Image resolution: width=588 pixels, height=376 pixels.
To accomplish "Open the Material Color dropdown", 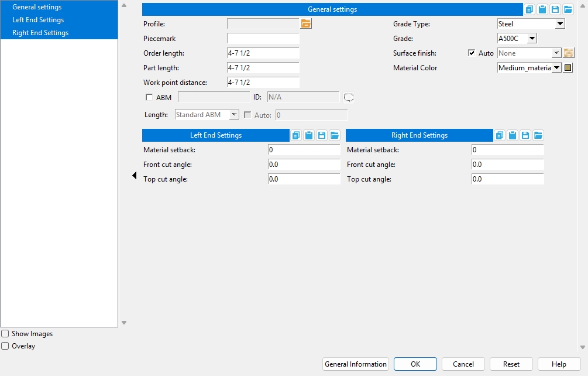I will click(556, 68).
